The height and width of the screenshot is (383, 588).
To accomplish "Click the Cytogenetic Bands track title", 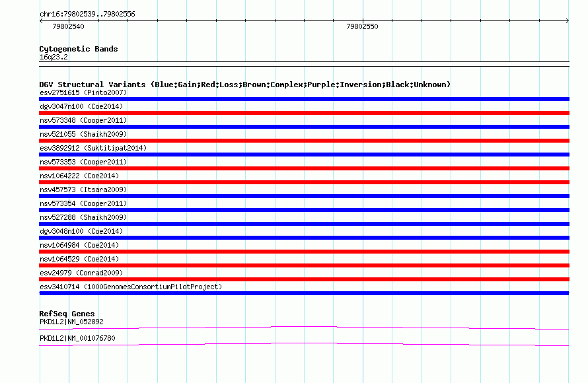I will pos(79,49).
